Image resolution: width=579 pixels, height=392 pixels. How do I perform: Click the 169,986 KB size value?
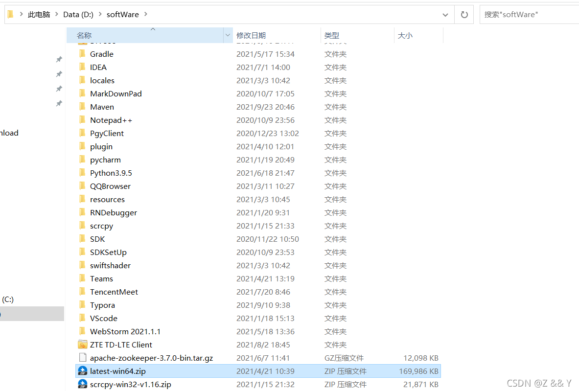click(x=419, y=371)
